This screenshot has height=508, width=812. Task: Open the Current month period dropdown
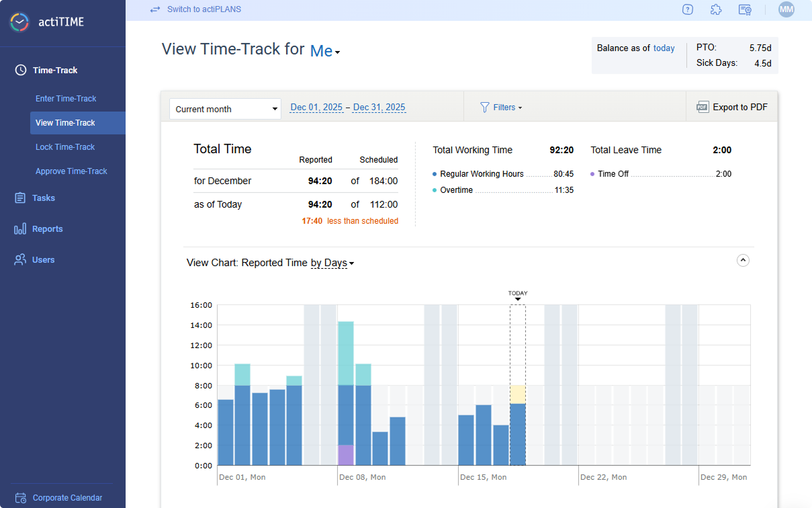click(225, 108)
